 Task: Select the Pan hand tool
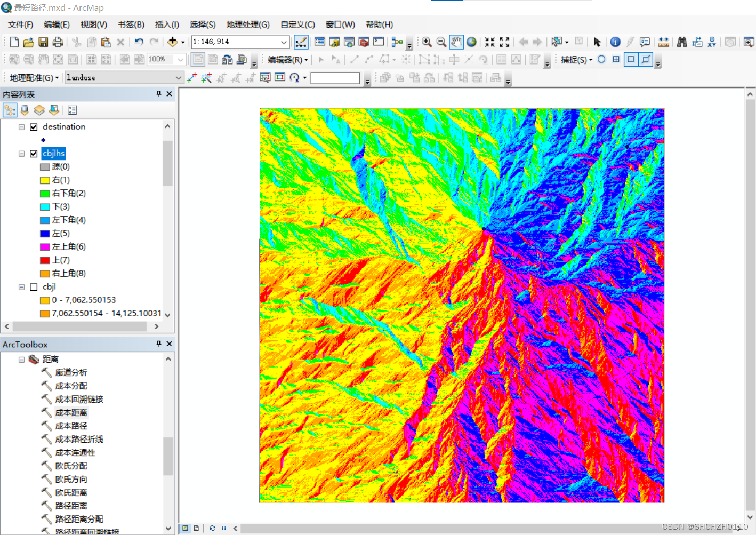456,42
